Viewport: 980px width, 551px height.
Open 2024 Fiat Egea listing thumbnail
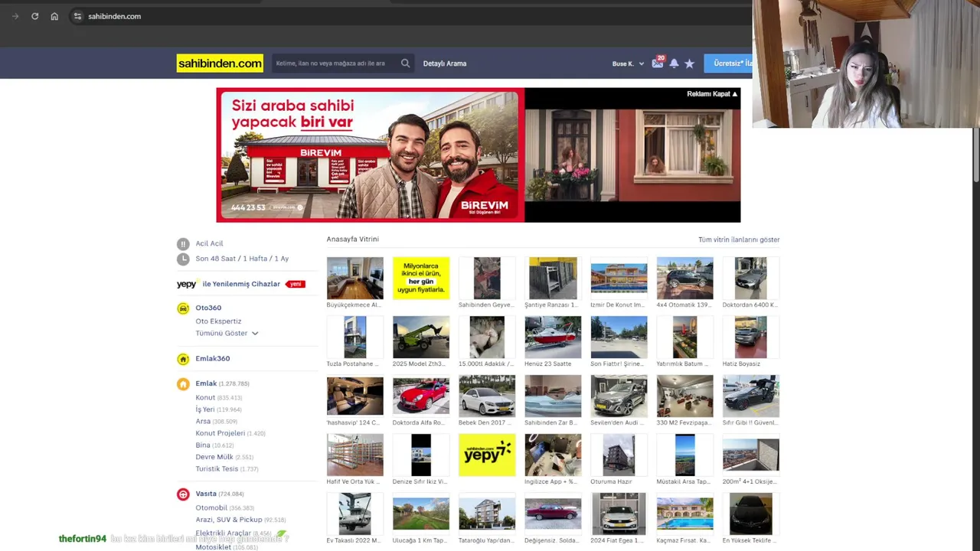619,514
